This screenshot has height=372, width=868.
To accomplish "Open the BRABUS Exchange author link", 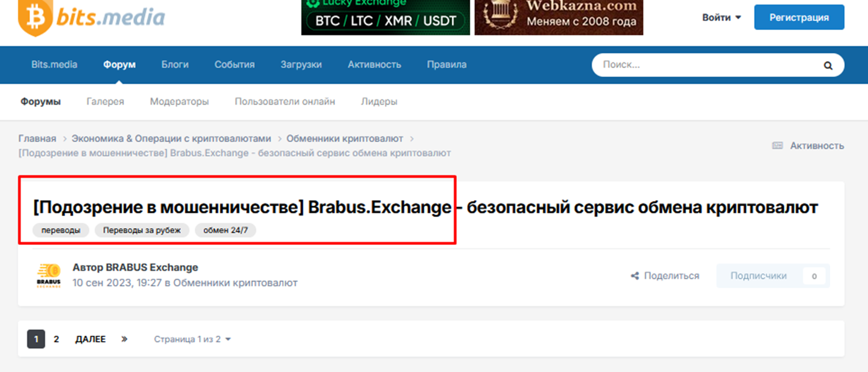I will click(152, 267).
